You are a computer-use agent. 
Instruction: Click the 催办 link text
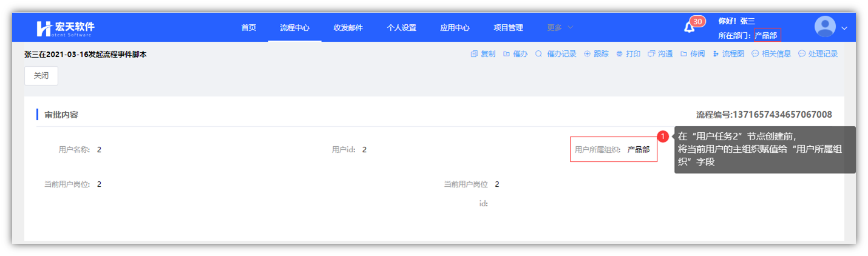pyautogui.click(x=520, y=54)
